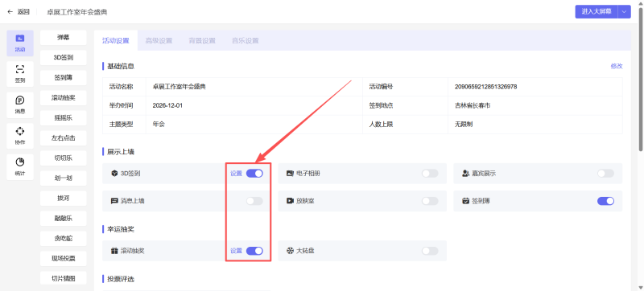The image size is (644, 291).
Task: Click the date 2026-12-01
Action: (167, 105)
